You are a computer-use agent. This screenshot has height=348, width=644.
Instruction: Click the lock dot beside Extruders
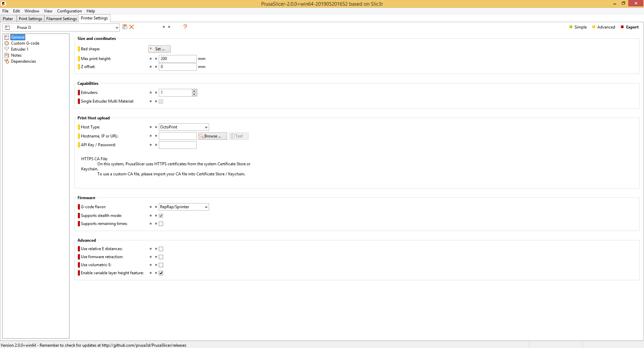tap(151, 93)
